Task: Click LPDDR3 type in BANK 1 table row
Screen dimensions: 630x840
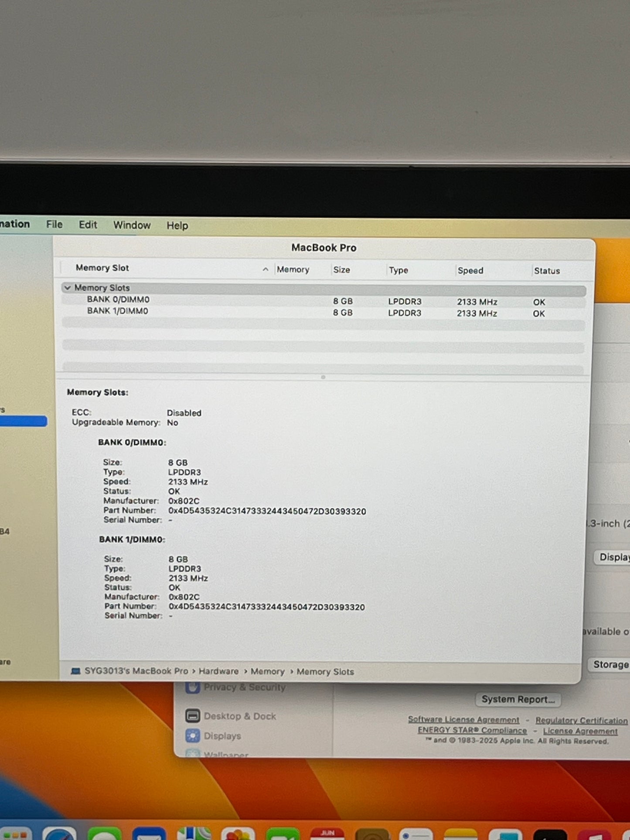Action: [x=405, y=313]
